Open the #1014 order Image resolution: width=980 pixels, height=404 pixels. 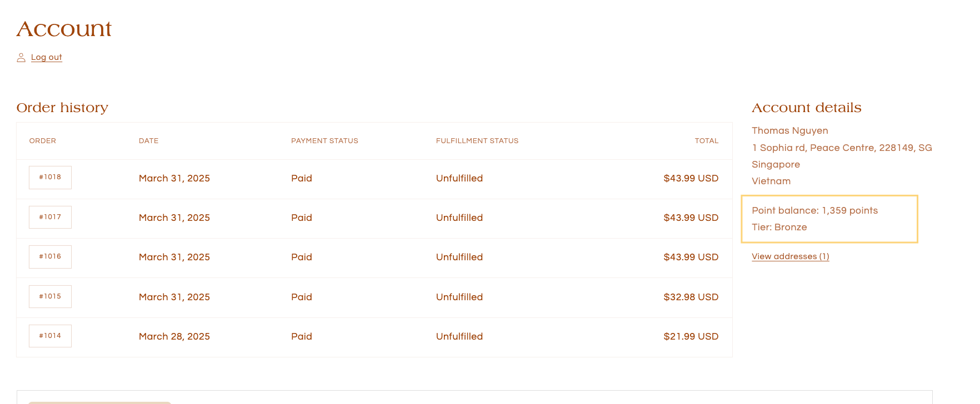point(50,336)
